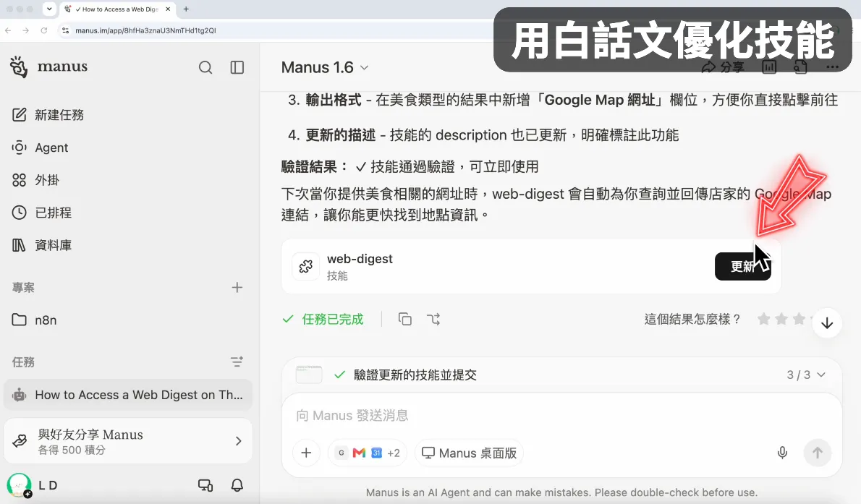Viewport: 861px width, 504px height.
Task: Open 外掛 plugins section
Action: pos(35,180)
